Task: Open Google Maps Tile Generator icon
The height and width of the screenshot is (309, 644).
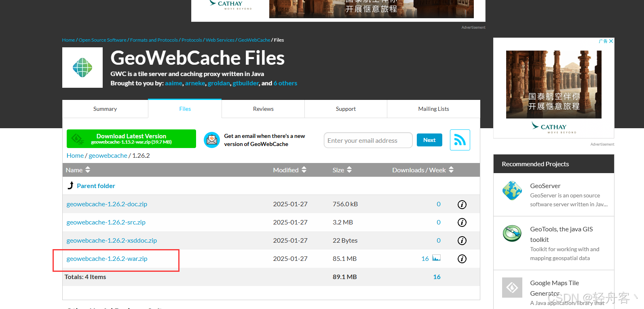Action: point(512,288)
